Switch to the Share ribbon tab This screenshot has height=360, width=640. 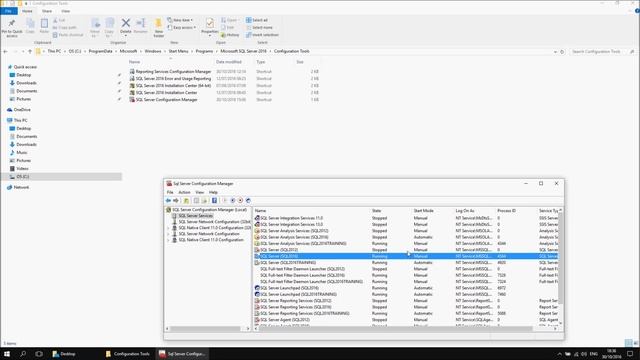coord(47,11)
